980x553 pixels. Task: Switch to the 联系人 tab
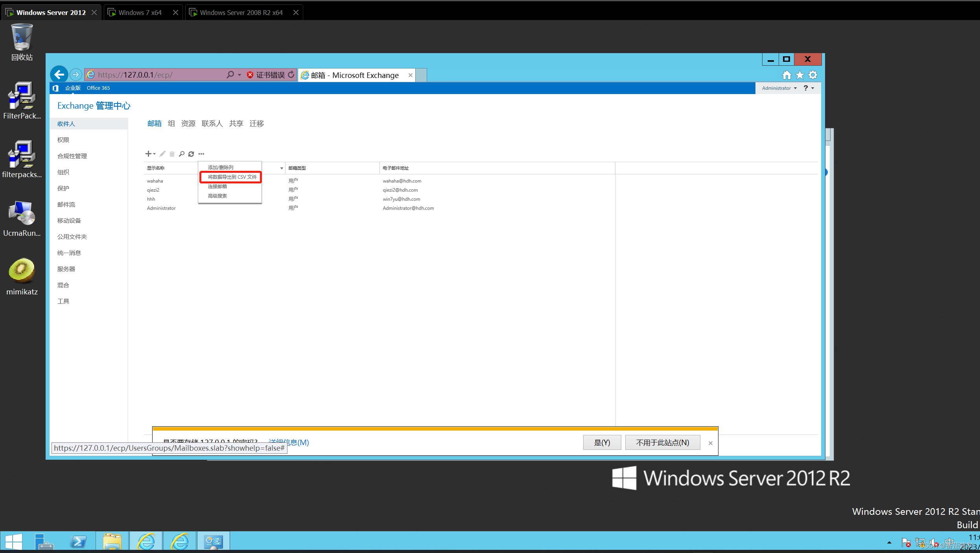[x=212, y=124]
